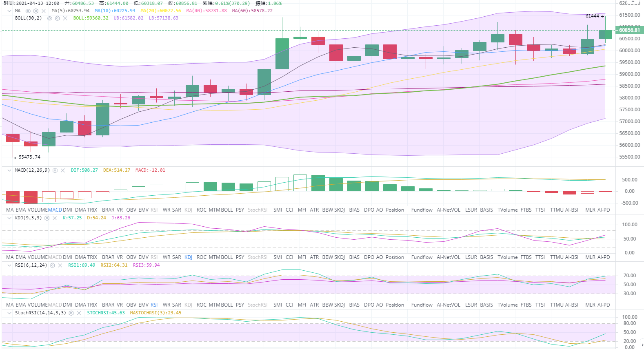Click the 60856.81 current price tag on axis
Viewport: 644px width, 349px height.
pos(630,30)
